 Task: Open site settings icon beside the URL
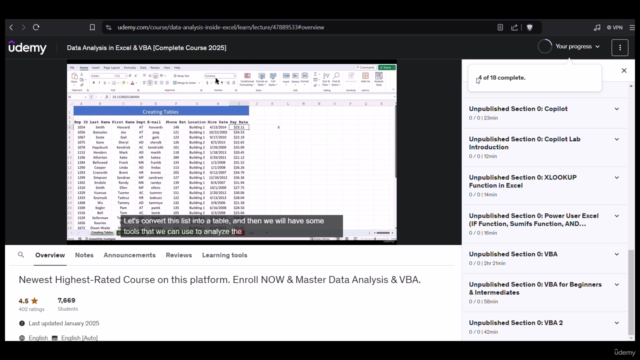(108, 27)
